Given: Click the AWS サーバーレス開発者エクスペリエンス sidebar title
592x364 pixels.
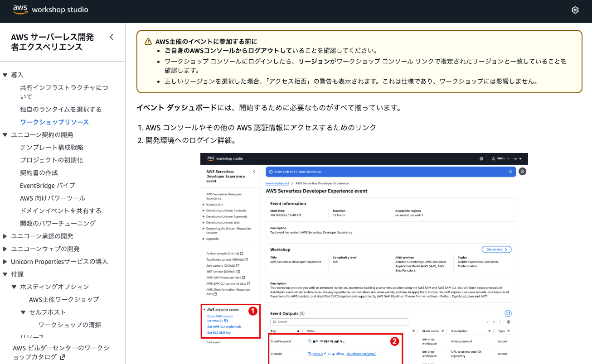Looking at the screenshot, I should tap(53, 42).
